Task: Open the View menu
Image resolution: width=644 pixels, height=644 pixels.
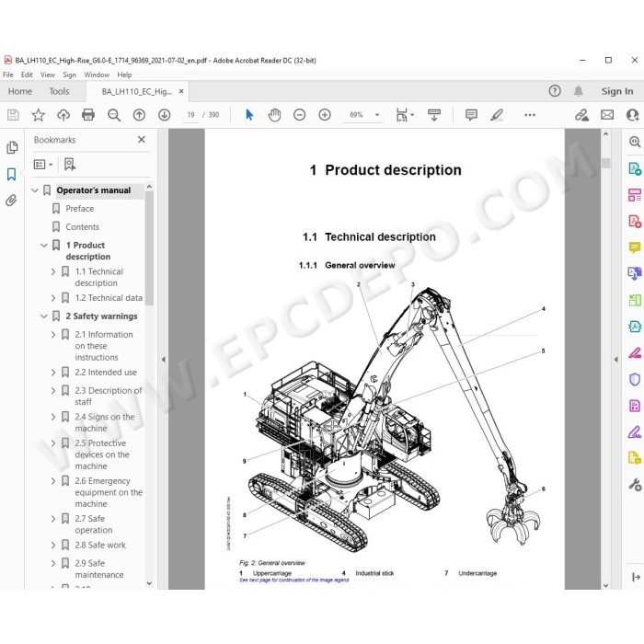Action: click(x=48, y=75)
